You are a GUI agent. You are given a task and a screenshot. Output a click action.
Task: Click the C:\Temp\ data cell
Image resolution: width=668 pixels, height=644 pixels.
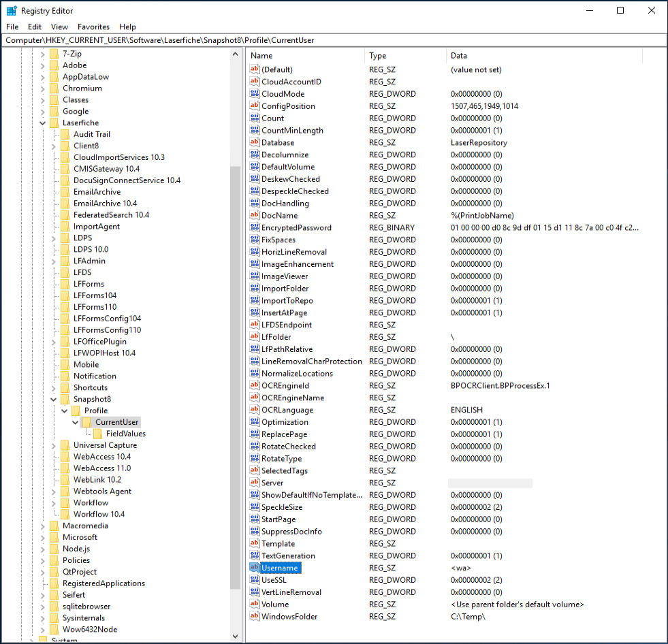[x=468, y=616]
